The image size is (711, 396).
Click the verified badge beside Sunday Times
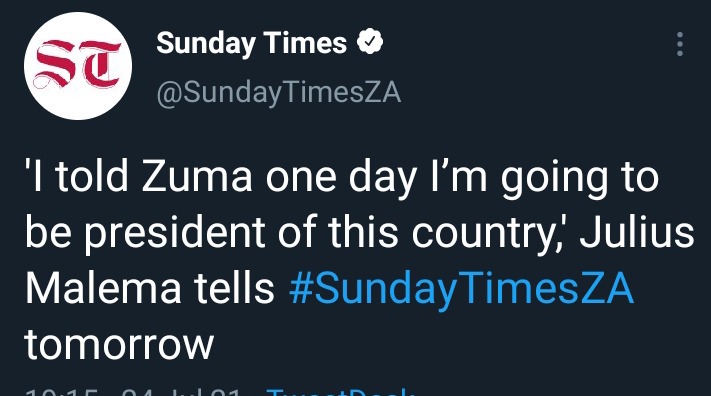pyautogui.click(x=370, y=41)
